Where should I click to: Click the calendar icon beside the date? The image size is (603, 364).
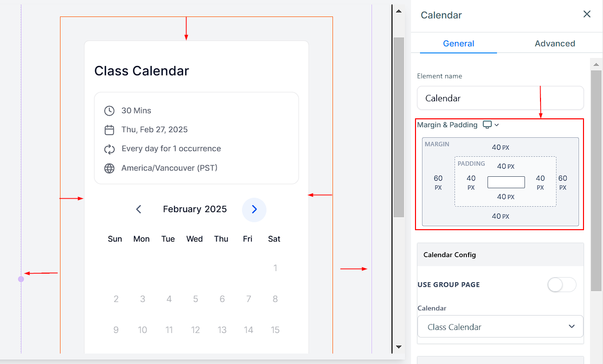click(x=109, y=130)
